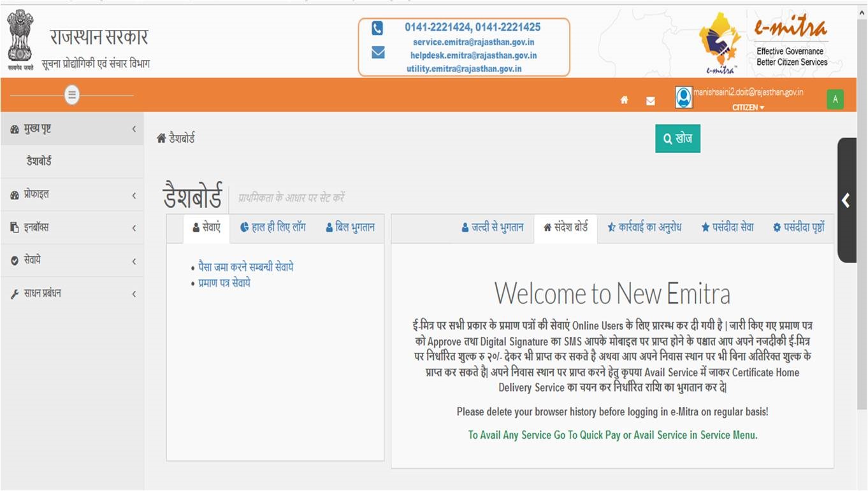Open the mail envelope icon in header
Viewport: 868px width, 491px height.
pos(650,101)
